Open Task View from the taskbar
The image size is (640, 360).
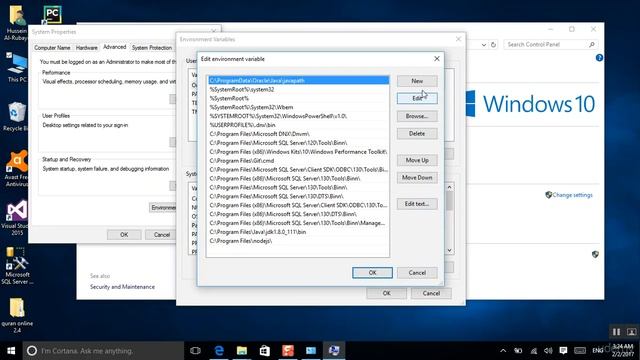[x=196, y=351]
